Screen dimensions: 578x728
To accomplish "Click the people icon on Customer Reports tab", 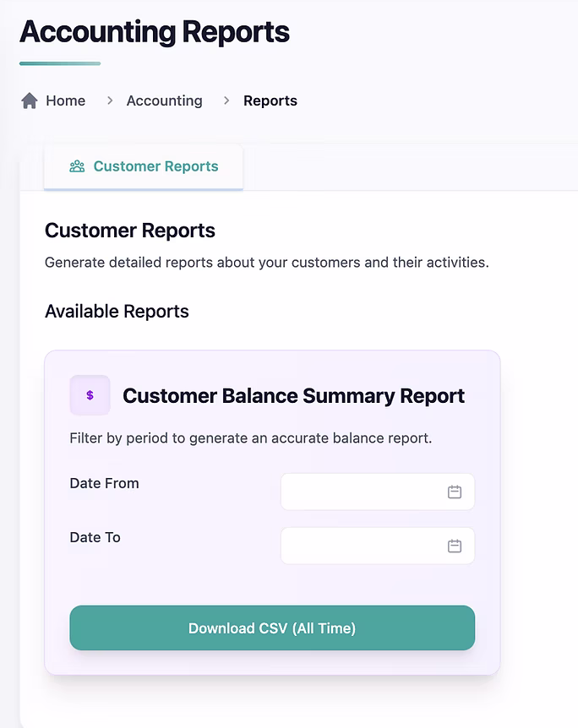I will point(77,166).
